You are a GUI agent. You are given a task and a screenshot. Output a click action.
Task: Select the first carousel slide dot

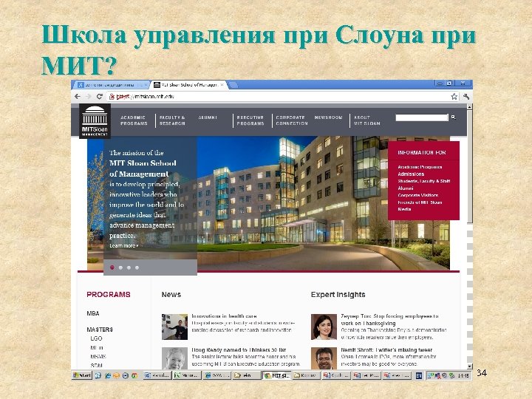point(112,267)
